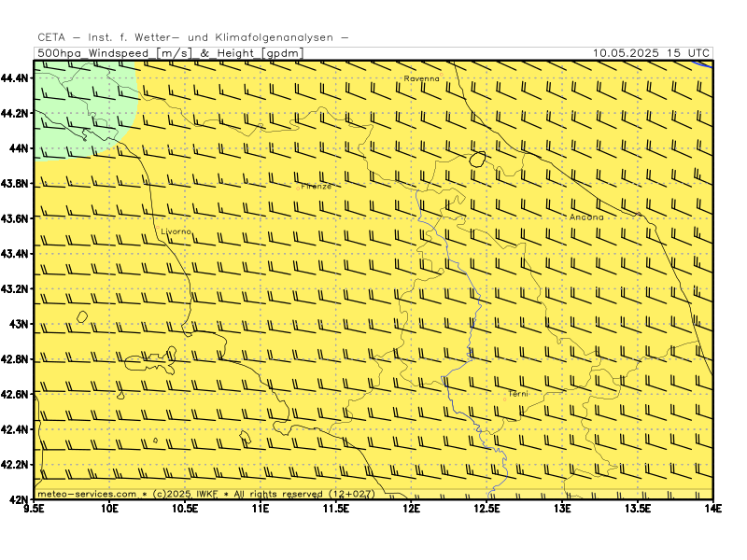The image size is (747, 560).
Task: Click the San Marino border outline
Action: coord(477,159)
